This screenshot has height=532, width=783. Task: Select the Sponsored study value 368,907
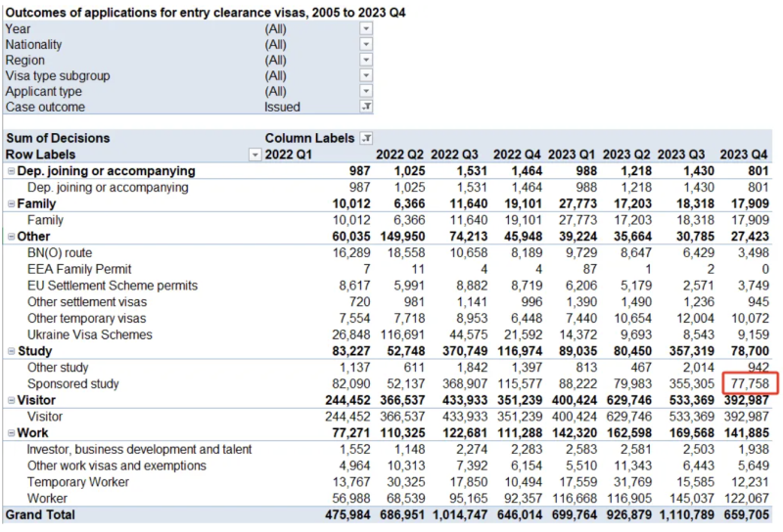(x=465, y=384)
